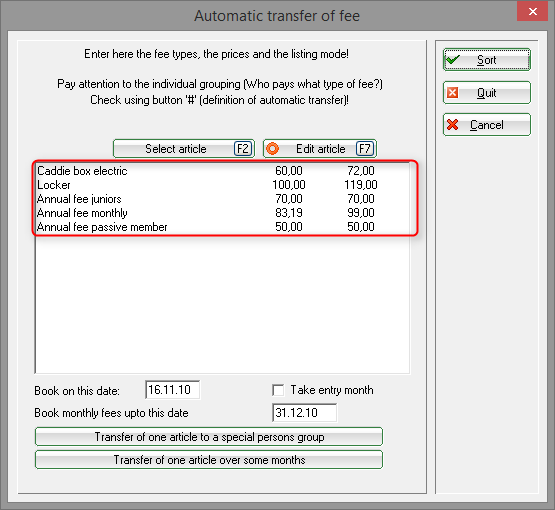Click the F2 shortcut badge on Select article
The width and height of the screenshot is (555, 510).
click(x=243, y=149)
